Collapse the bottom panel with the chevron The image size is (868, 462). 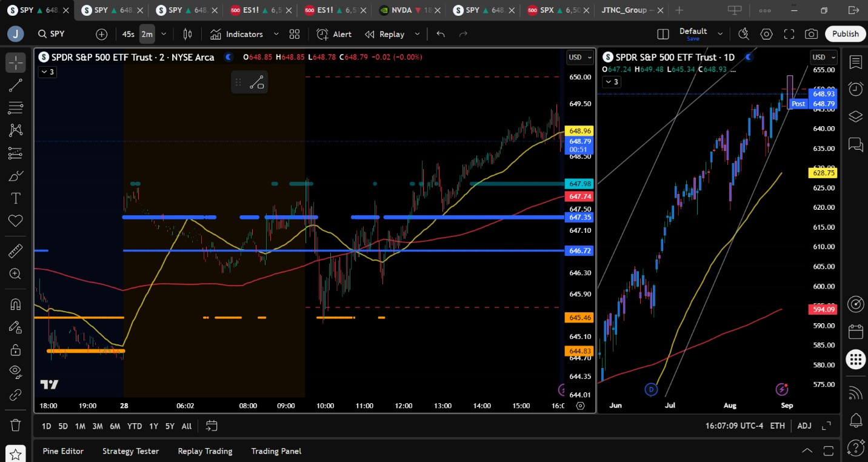(x=807, y=450)
